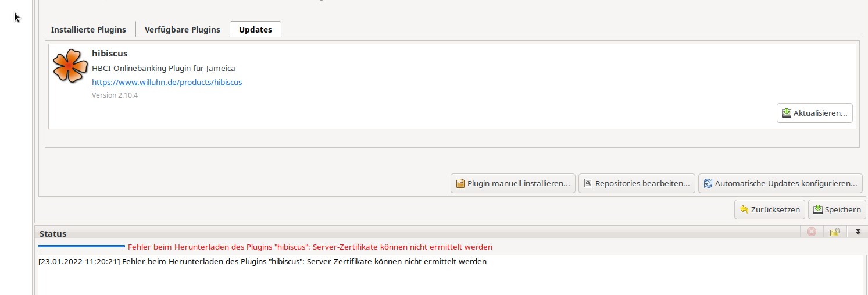
Task: Click Aktualisieren to update hibiscus
Action: (815, 113)
